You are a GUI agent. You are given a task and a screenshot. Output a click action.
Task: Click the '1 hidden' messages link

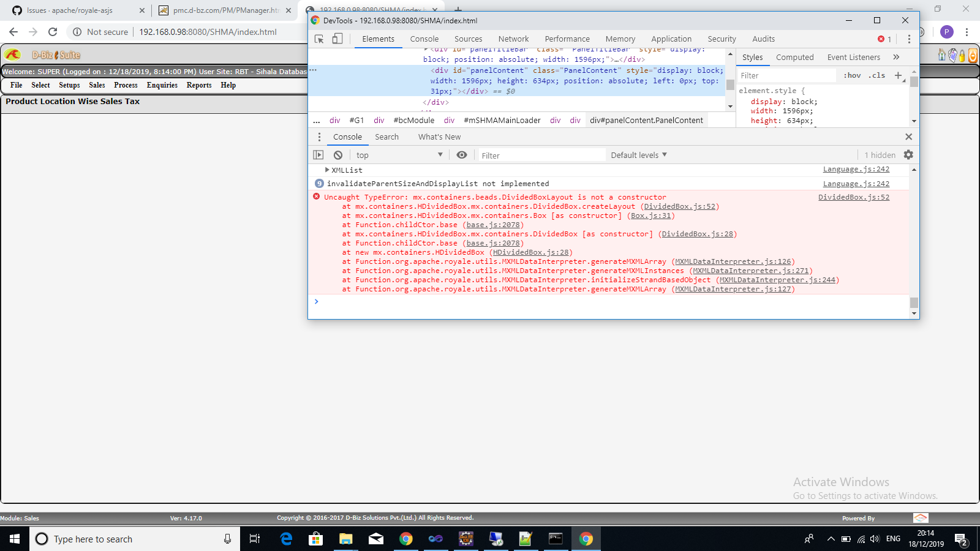point(880,155)
